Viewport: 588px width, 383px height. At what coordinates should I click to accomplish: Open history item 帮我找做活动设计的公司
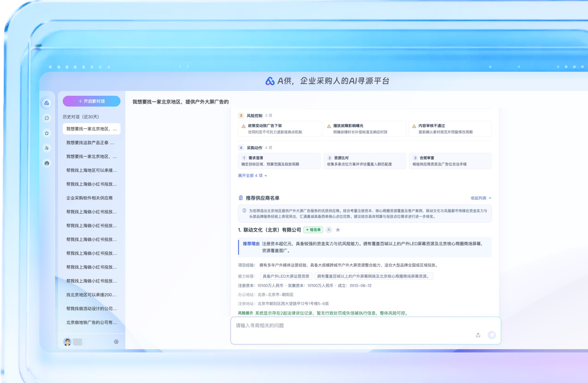91,309
